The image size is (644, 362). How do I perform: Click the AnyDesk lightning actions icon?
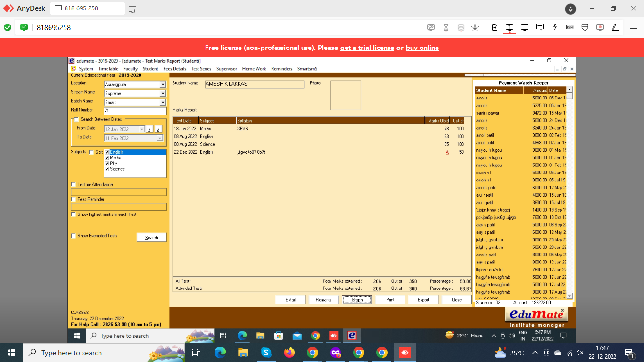[x=555, y=27]
